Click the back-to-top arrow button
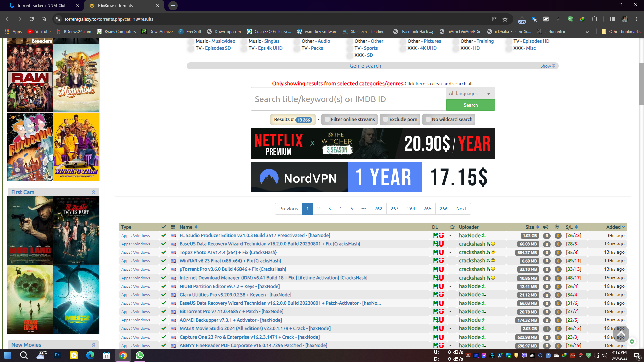 pyautogui.click(x=621, y=334)
